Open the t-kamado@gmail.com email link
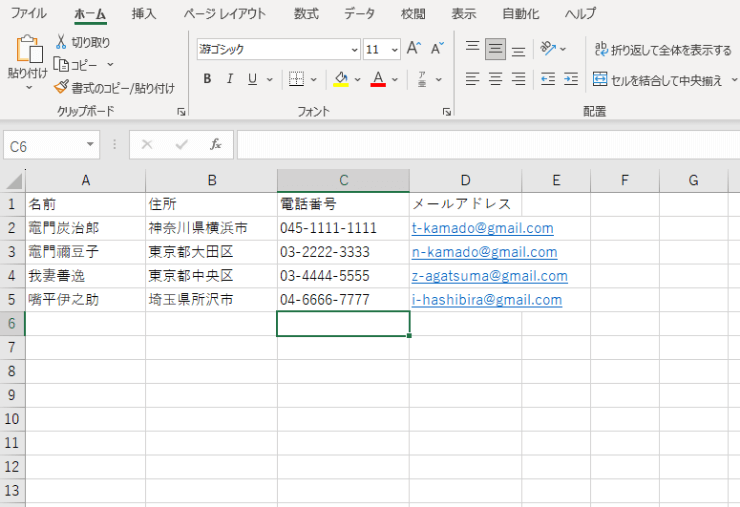Image resolution: width=740 pixels, height=507 pixels. click(482, 228)
